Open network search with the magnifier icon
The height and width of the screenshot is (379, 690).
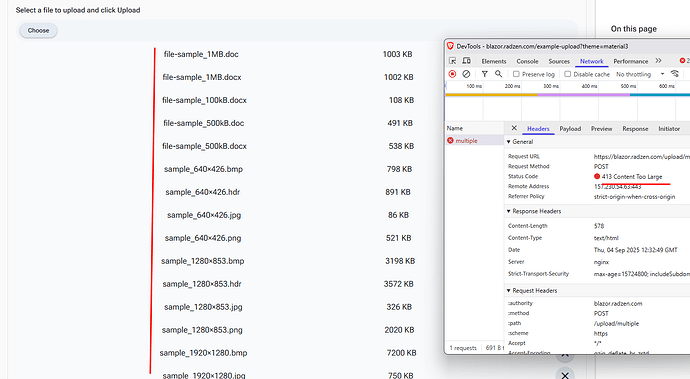498,74
